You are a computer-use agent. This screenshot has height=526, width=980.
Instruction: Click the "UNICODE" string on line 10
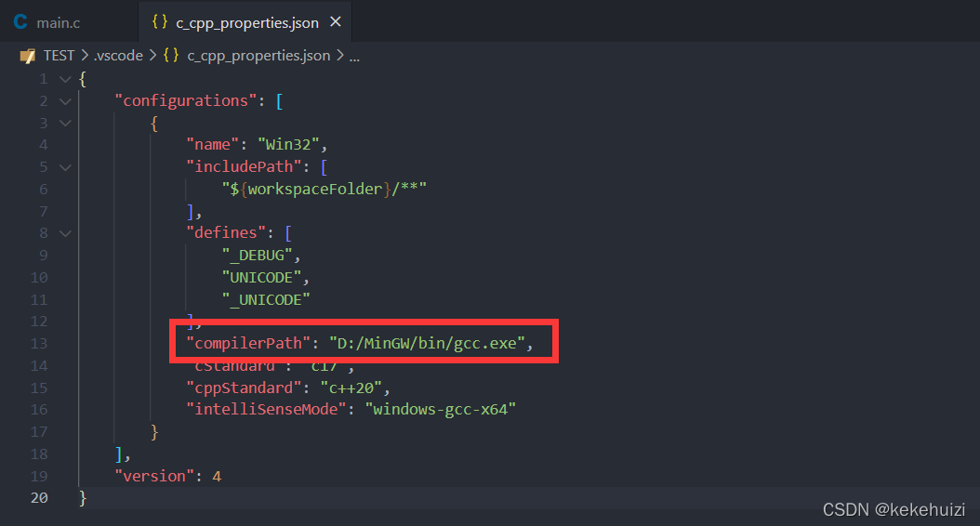coord(261,277)
